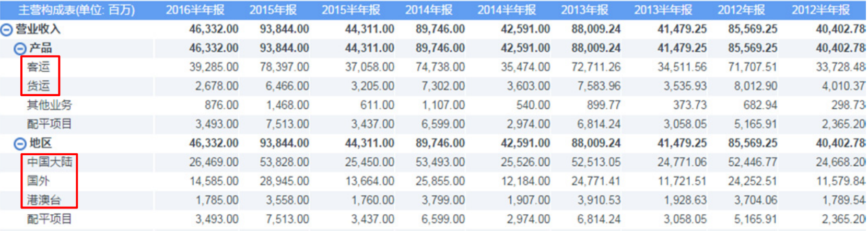The width and height of the screenshot is (868, 231).
Task: Click 货运 value 6,466.00
Action: point(287,86)
